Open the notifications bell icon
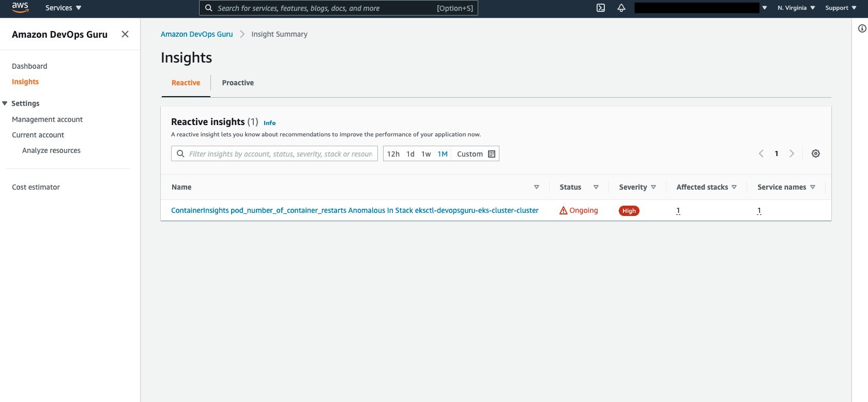This screenshot has height=402, width=868. click(x=621, y=8)
